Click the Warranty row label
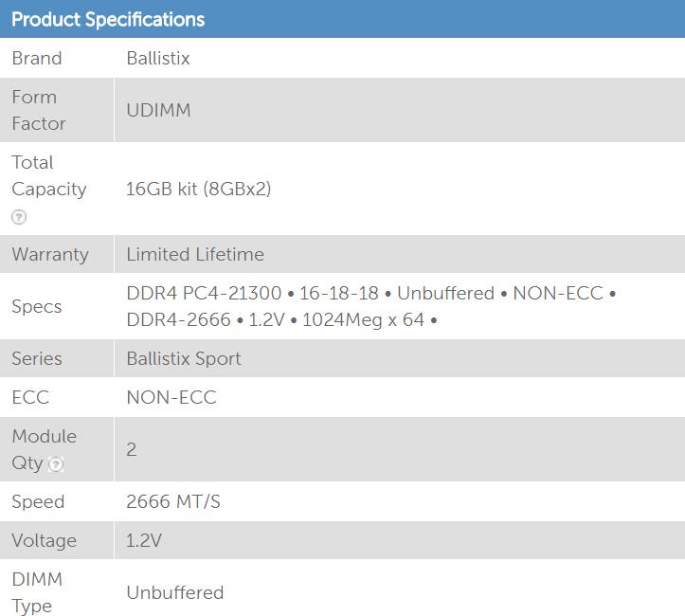 click(50, 255)
